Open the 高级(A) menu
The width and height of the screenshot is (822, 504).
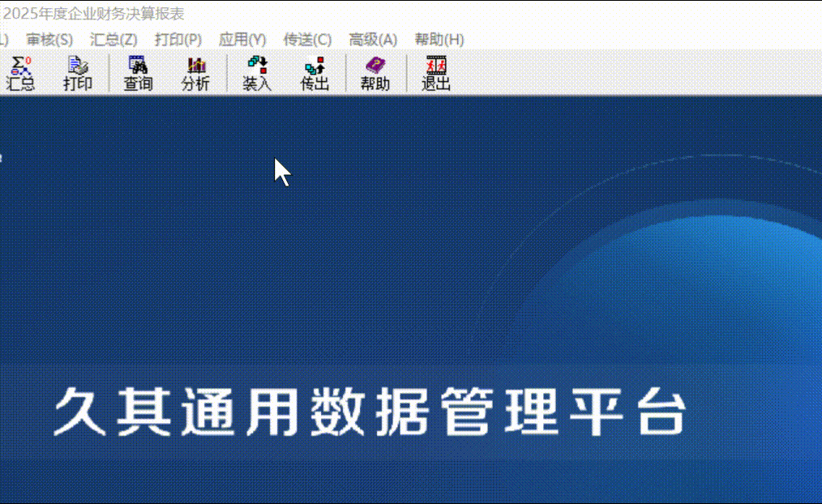[x=373, y=39]
